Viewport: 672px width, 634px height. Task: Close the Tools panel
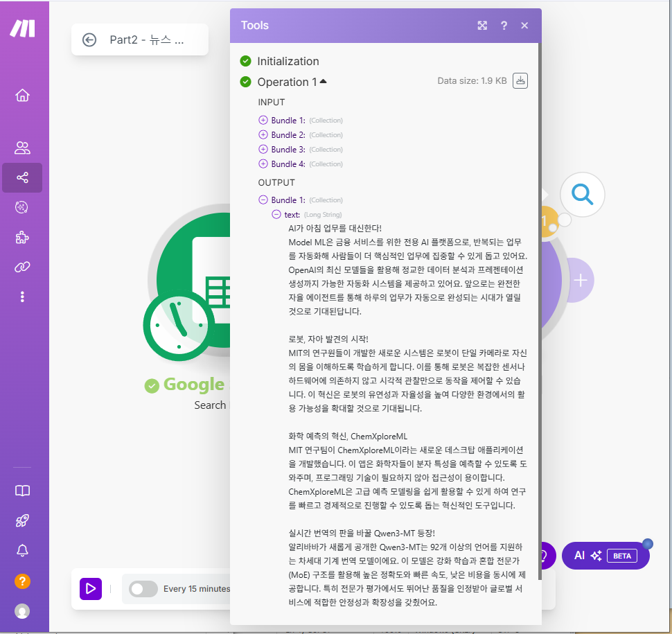click(524, 26)
